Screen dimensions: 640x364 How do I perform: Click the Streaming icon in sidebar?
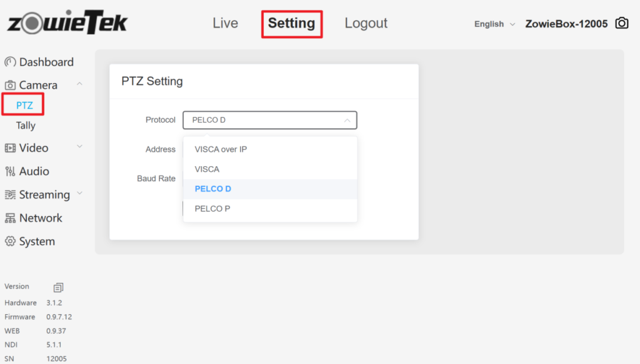click(x=10, y=195)
